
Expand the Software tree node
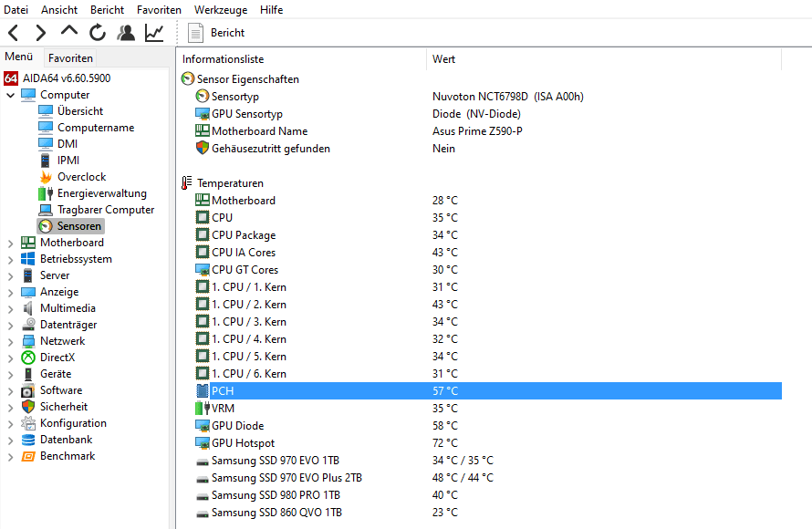(x=10, y=390)
